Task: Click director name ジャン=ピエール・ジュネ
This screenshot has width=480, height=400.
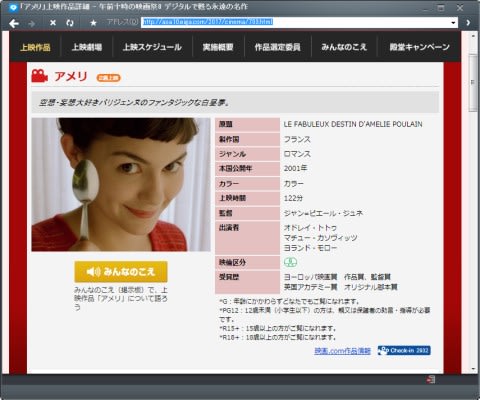Action: [323, 213]
